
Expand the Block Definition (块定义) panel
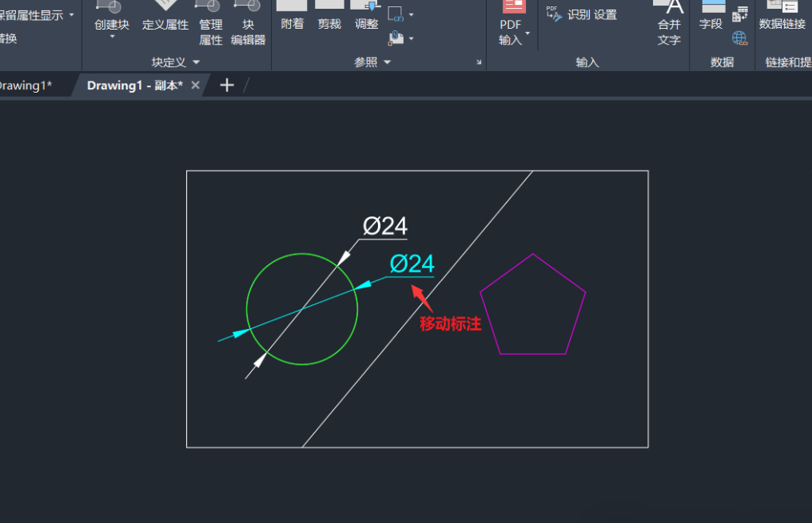point(176,62)
